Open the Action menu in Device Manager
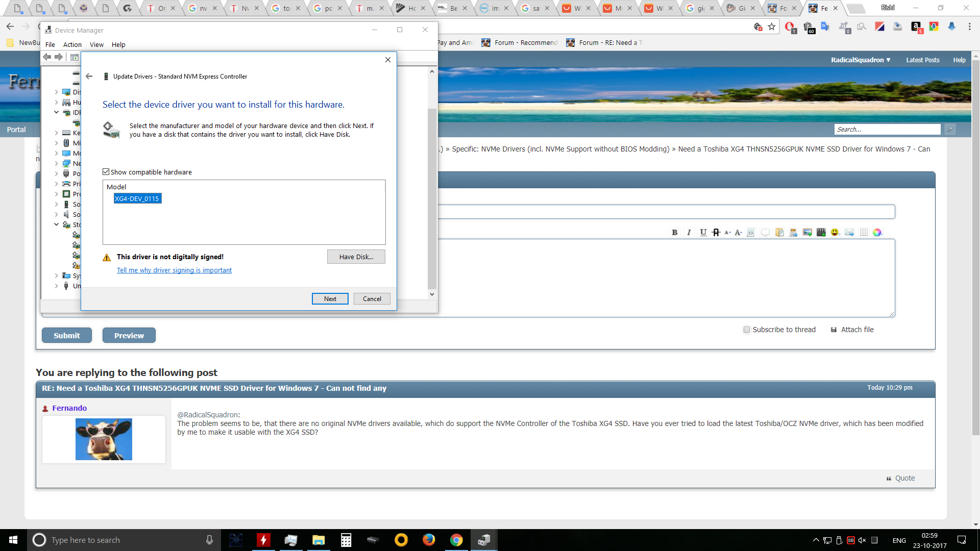Screen dimensions: 980x551 [x=72, y=44]
